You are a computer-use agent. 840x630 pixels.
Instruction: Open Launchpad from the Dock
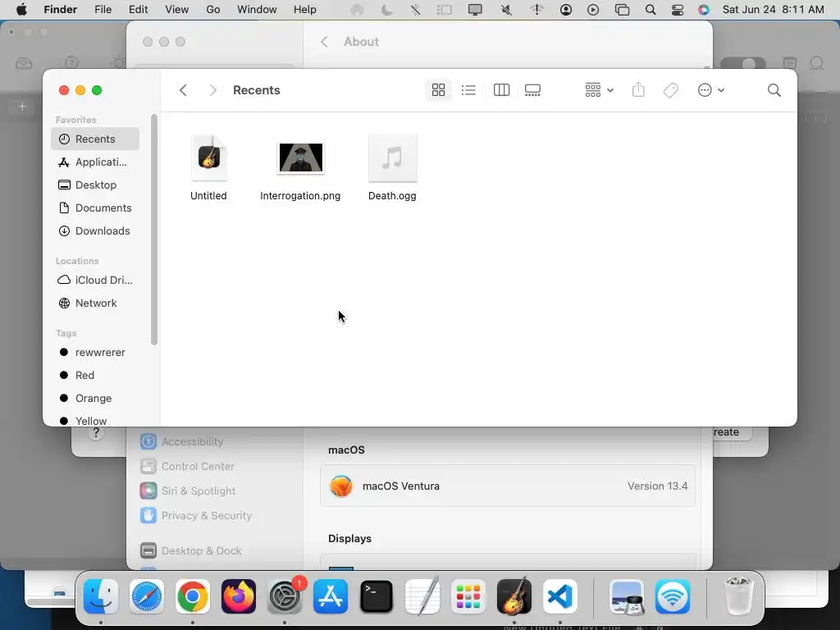tap(468, 596)
